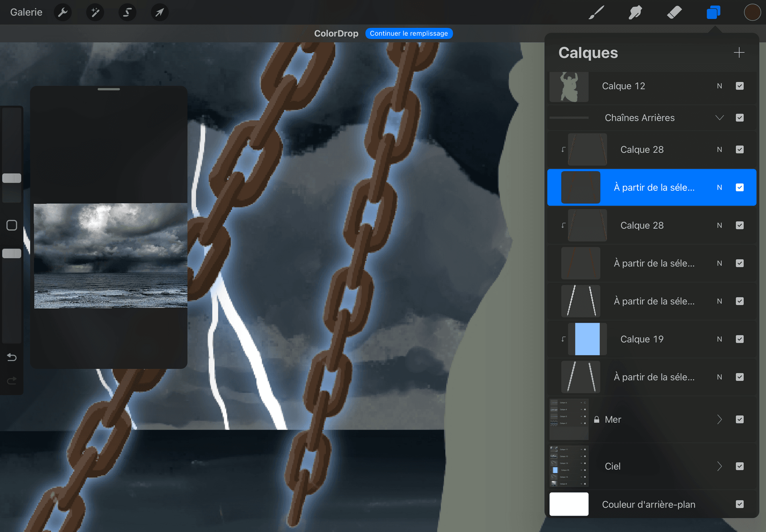Image resolution: width=766 pixels, height=532 pixels.
Task: Toggle visibility of Calque 19
Action: [740, 339]
